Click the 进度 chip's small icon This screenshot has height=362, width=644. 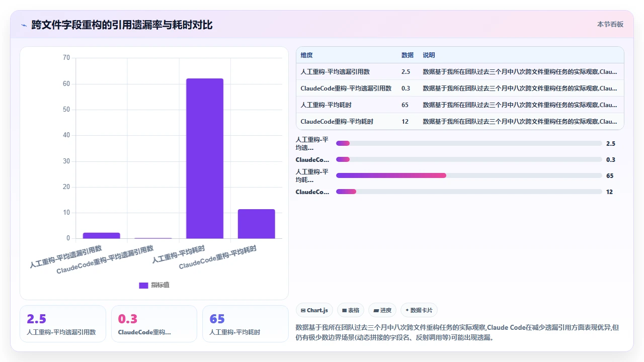click(x=376, y=311)
